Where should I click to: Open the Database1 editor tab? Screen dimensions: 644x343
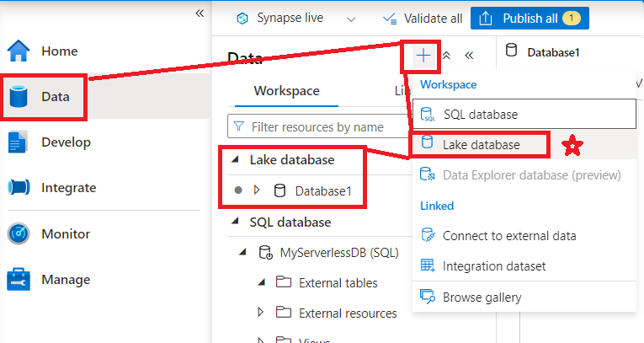point(553,52)
